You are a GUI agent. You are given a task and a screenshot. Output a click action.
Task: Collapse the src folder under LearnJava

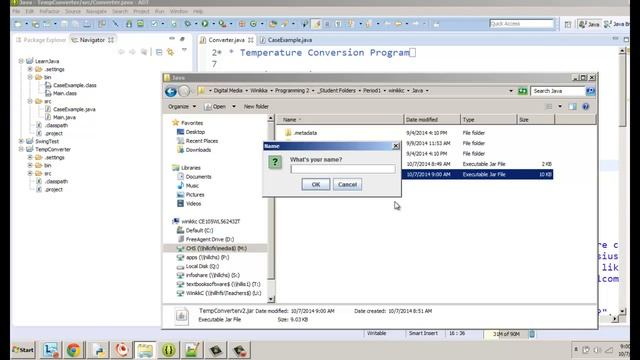30,101
